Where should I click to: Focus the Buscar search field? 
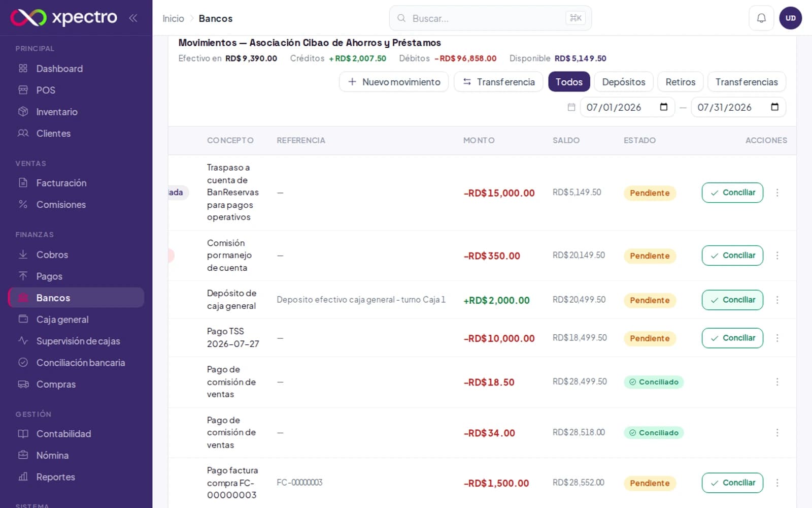click(490, 18)
